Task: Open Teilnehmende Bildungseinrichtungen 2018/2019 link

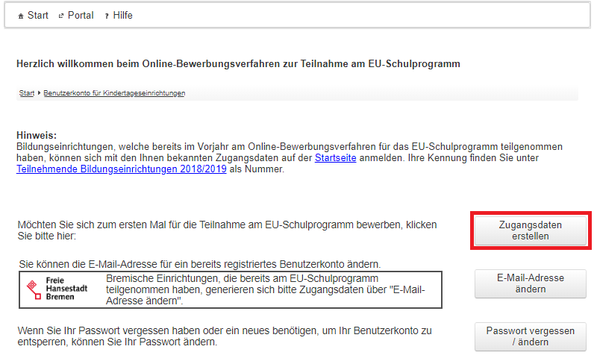Action: click(122, 169)
